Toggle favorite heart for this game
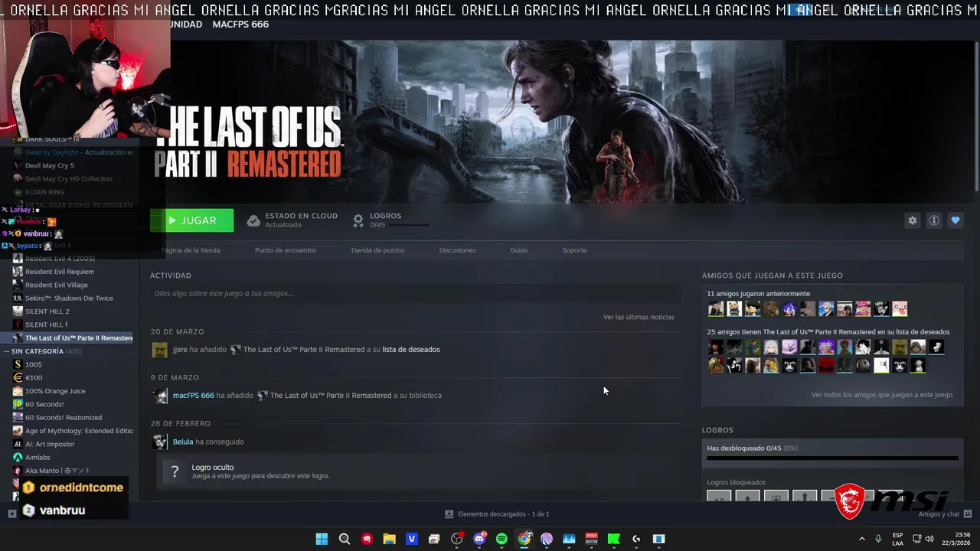The image size is (980, 551). click(x=955, y=220)
